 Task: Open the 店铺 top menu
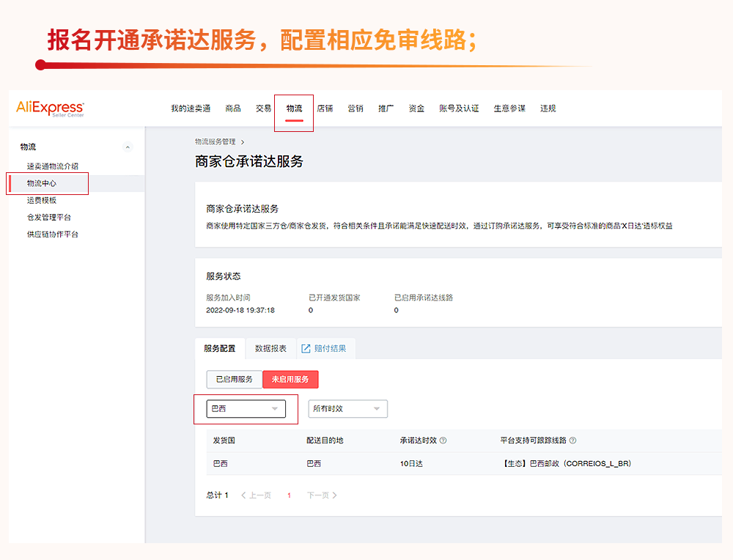pyautogui.click(x=325, y=108)
